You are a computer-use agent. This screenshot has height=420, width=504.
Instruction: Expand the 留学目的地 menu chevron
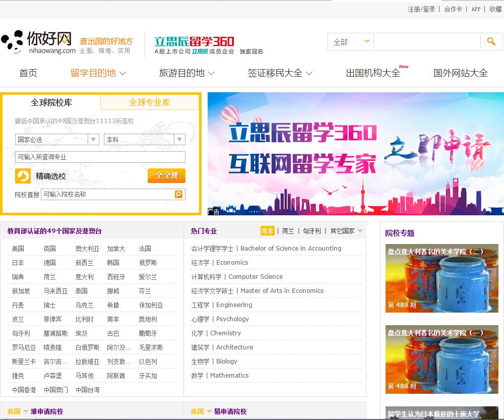click(x=123, y=73)
